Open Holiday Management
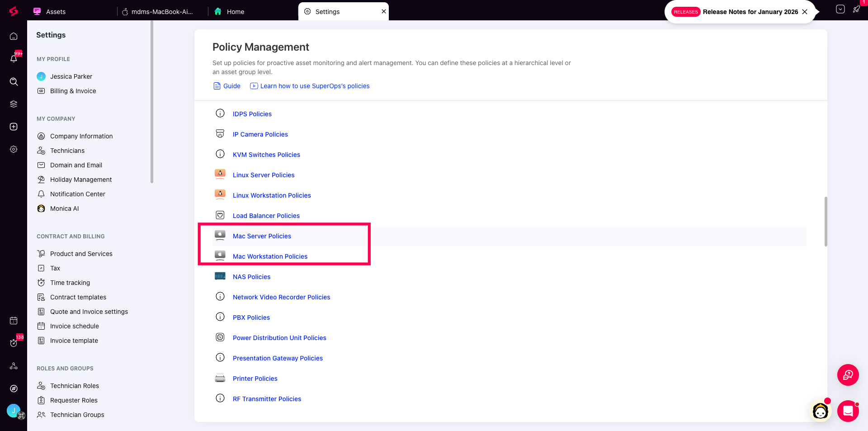Screen dimensions: 868x431 coord(81,180)
